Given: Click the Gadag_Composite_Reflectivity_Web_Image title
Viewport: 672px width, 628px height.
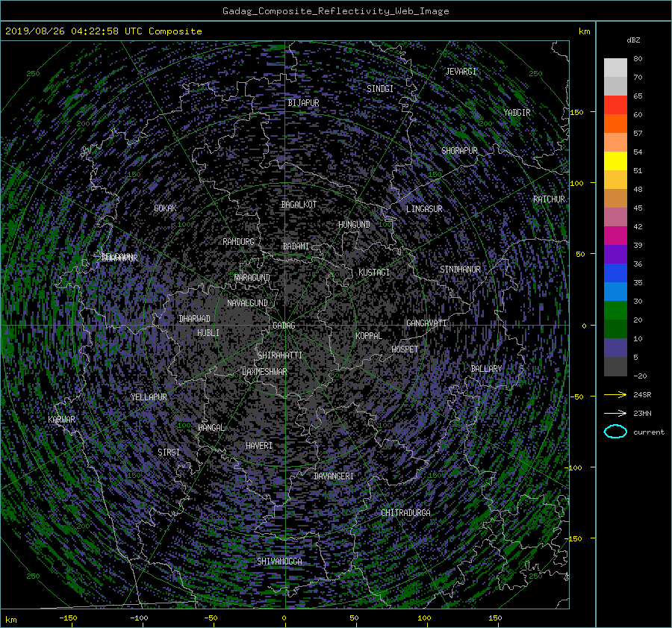Looking at the screenshot, I should pyautogui.click(x=335, y=11).
